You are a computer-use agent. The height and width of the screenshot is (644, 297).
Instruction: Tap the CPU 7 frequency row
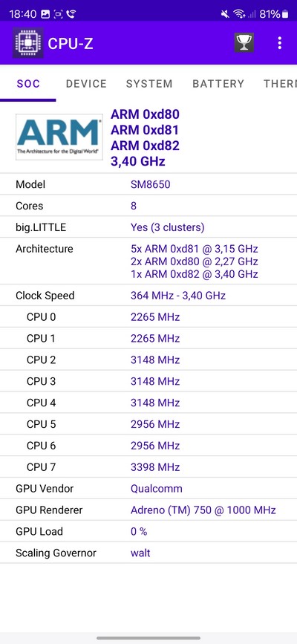tap(148, 467)
